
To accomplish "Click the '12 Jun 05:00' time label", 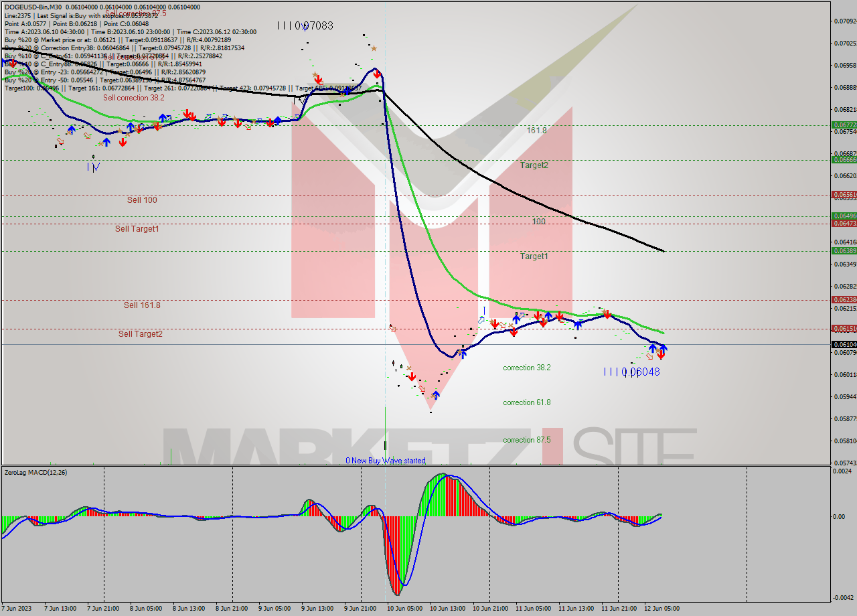I will [661, 609].
